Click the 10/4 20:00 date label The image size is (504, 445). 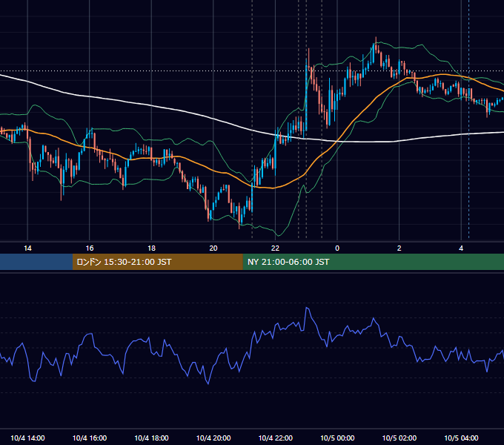click(213, 438)
